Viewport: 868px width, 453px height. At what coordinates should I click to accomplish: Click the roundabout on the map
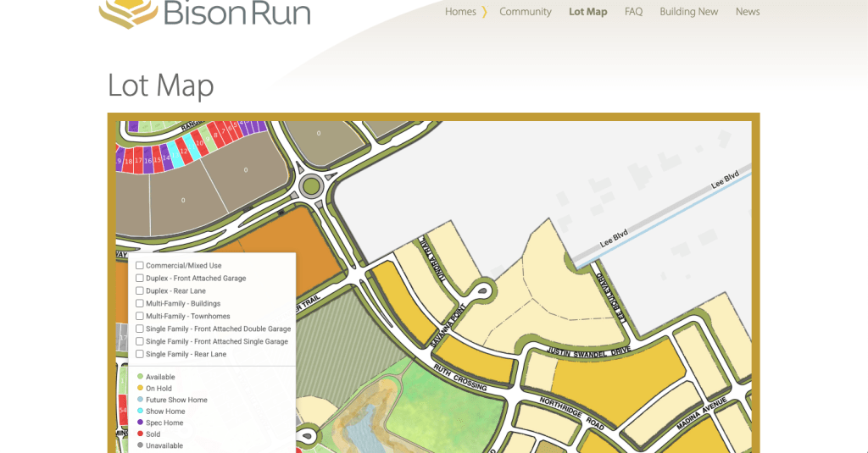[x=312, y=185]
